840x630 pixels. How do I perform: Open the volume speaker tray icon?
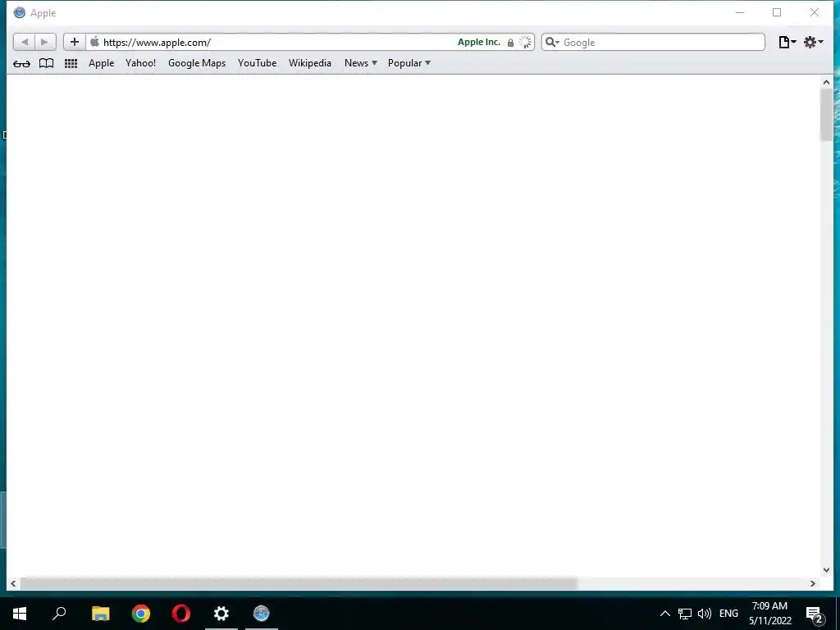705,614
